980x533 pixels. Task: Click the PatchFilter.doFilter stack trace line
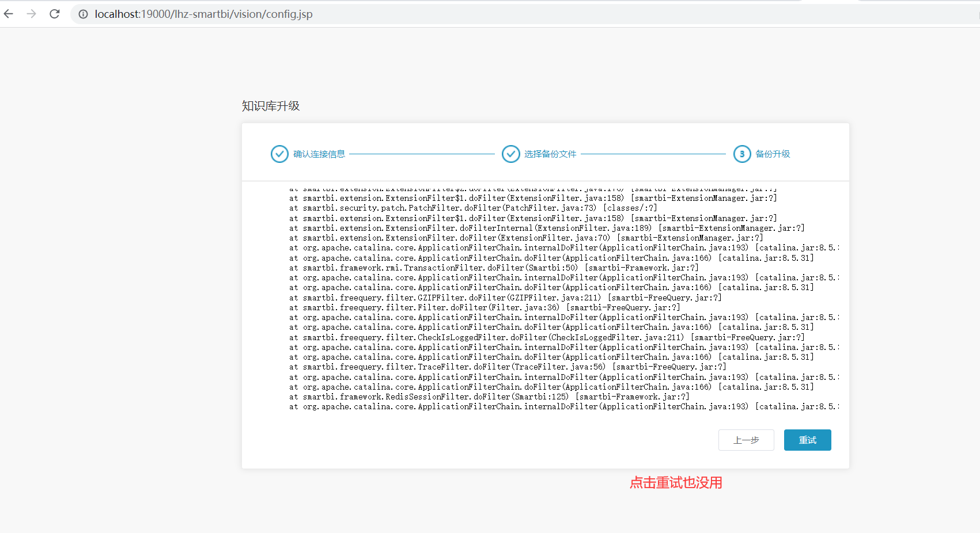(x=473, y=208)
